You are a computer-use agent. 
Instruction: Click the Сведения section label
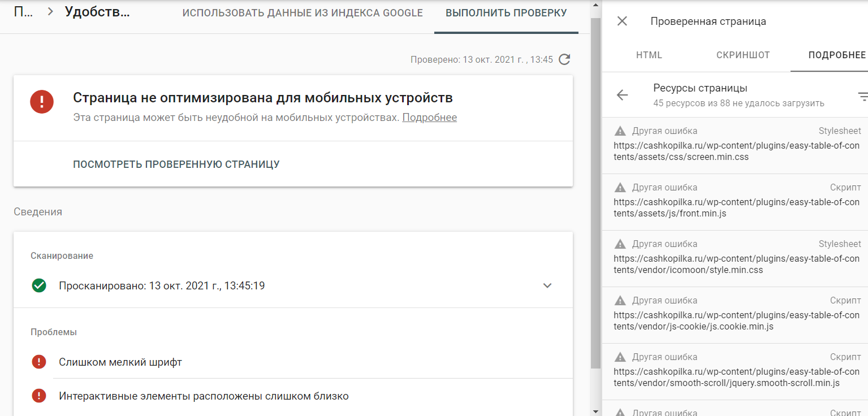coord(38,212)
